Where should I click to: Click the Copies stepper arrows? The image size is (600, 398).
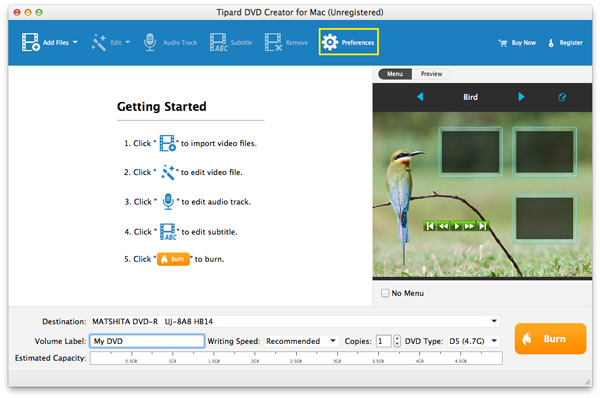[397, 341]
